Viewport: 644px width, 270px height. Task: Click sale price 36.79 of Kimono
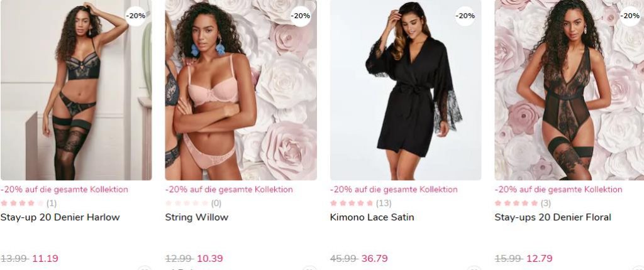(x=375, y=259)
